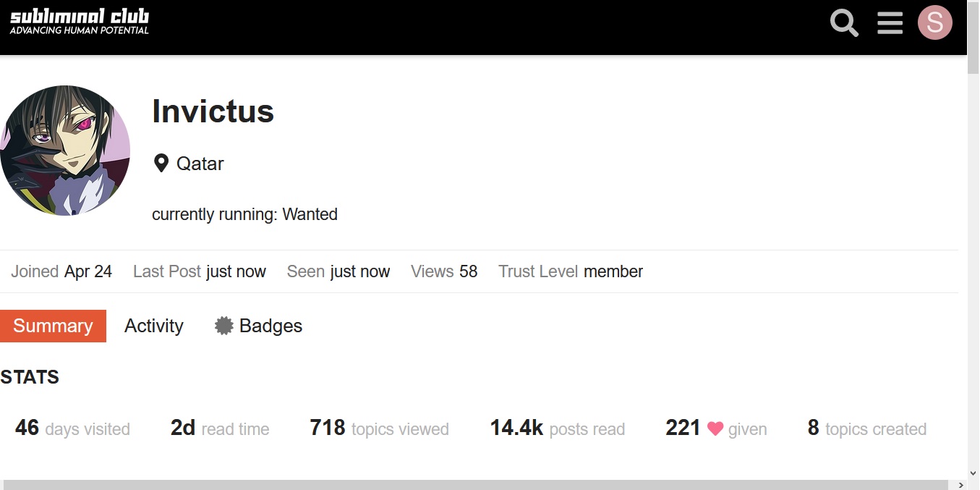Image resolution: width=980 pixels, height=490 pixels.
Task: Open the search magnifier icon
Action: click(844, 23)
